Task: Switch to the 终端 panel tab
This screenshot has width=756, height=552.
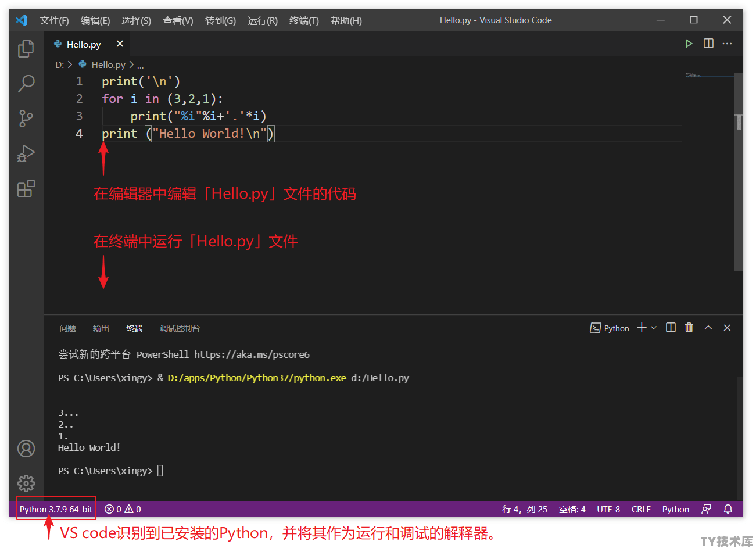Action: (134, 328)
